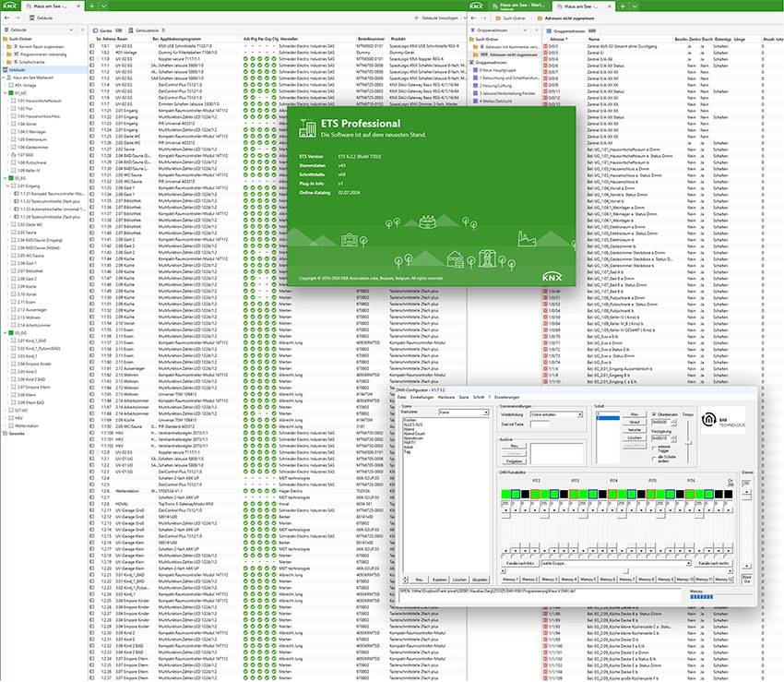Click the Freigeben button in Ausführen group
Screen dimensions: 784x682
click(x=514, y=461)
